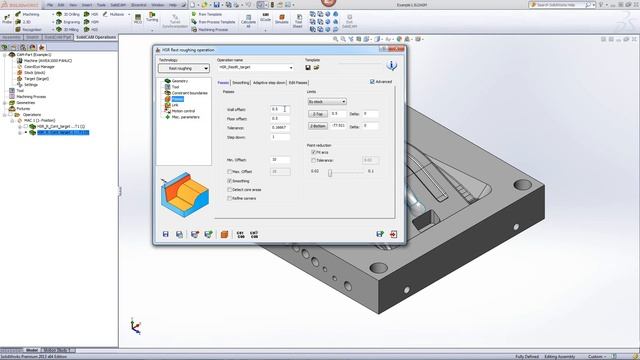Collapse the MAC 1 node expander

click(x=12, y=121)
